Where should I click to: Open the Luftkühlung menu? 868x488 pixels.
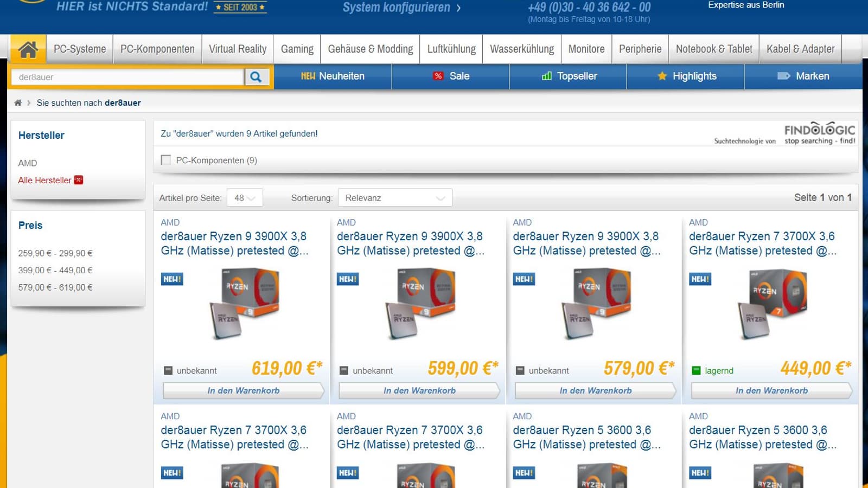[451, 49]
